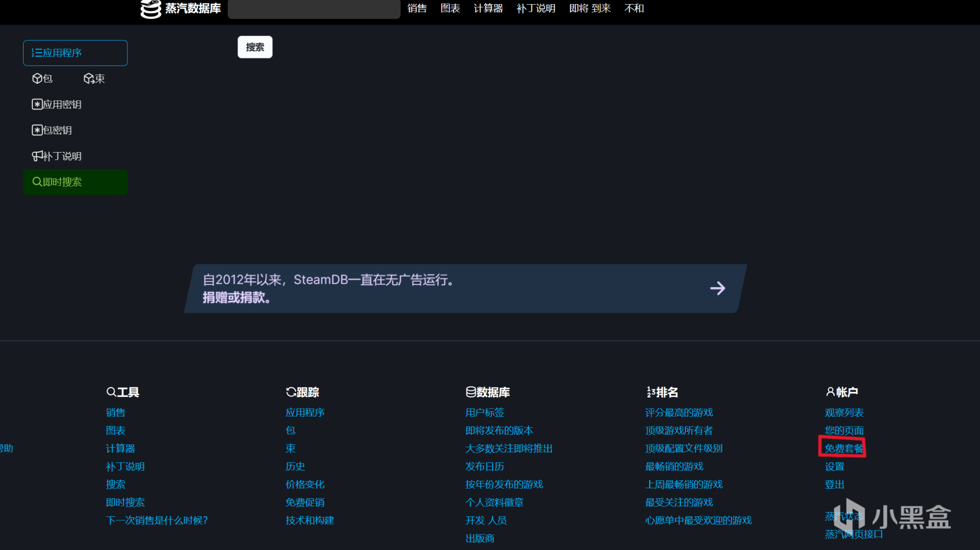The height and width of the screenshot is (550, 980).
Task: Open 最受关注的游戏 link
Action: [679, 502]
